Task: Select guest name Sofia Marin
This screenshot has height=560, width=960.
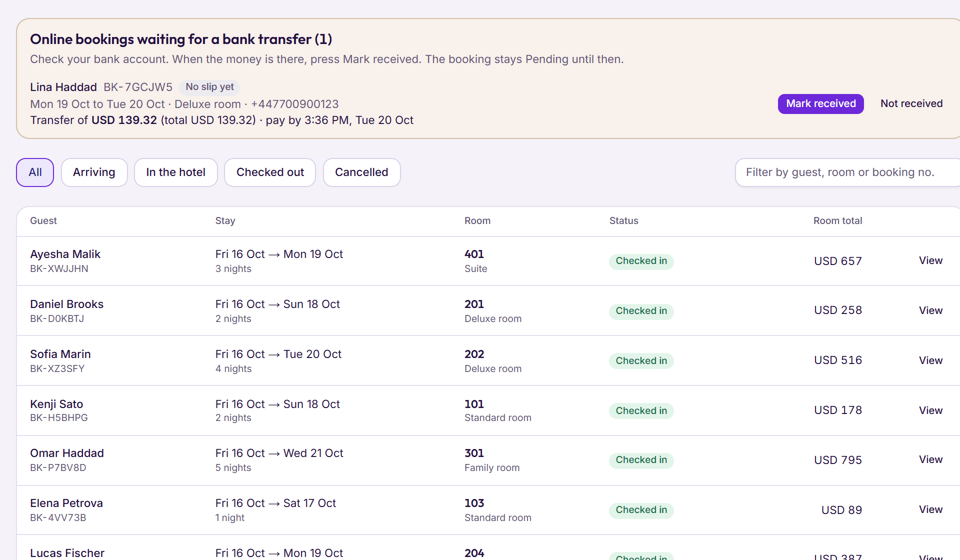Action: pyautogui.click(x=60, y=354)
